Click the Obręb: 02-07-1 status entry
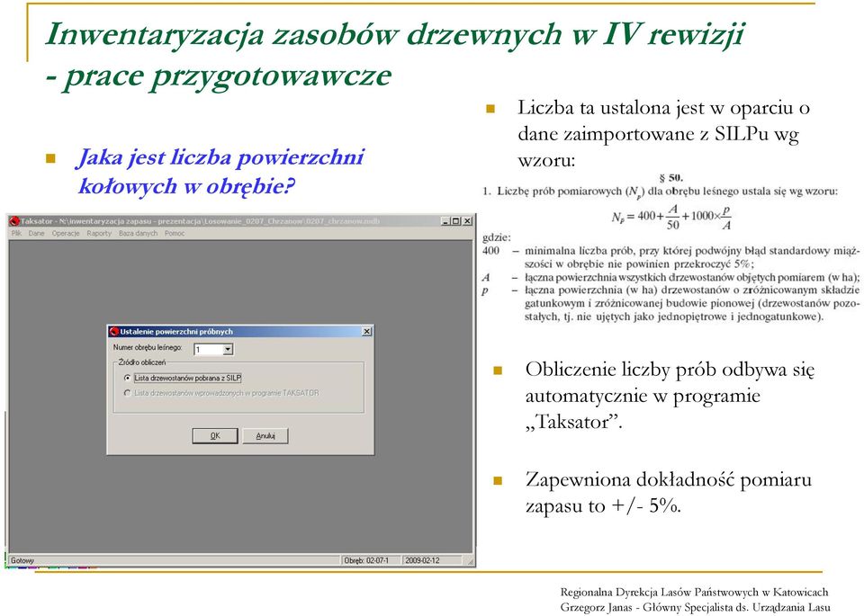The width and height of the screenshot is (864, 616). [x=366, y=560]
